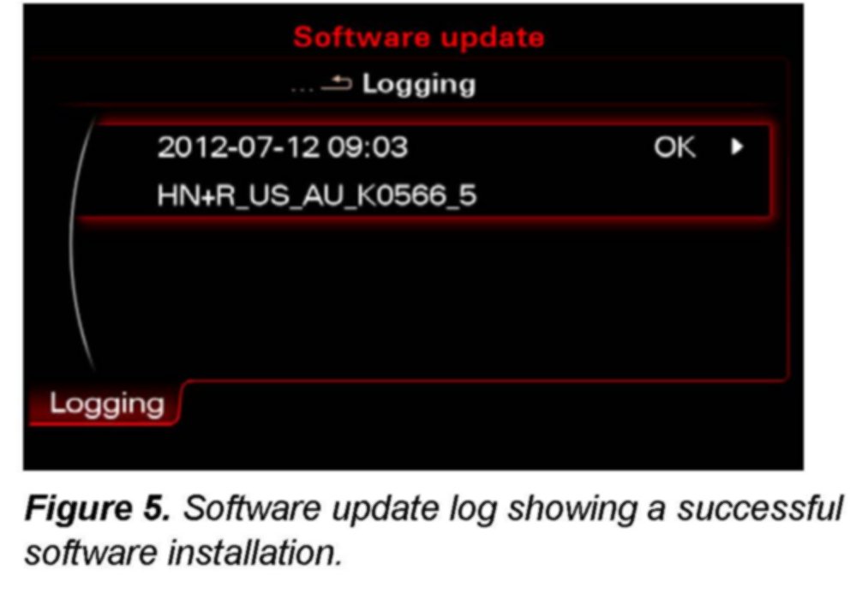Click the curved scrollbar on the left edge
Viewport: 868px width, 594px height.
[82, 243]
